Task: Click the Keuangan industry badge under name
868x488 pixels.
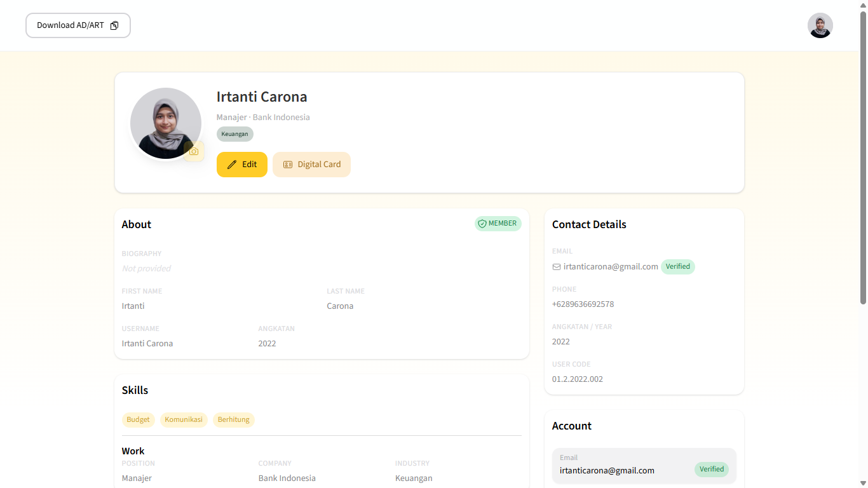Action: pos(234,134)
